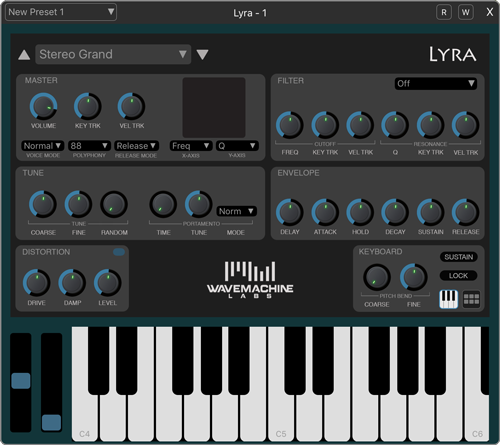Click the Envelope ATTACK knob
Viewport: 500px width, 445px height.
(325, 212)
